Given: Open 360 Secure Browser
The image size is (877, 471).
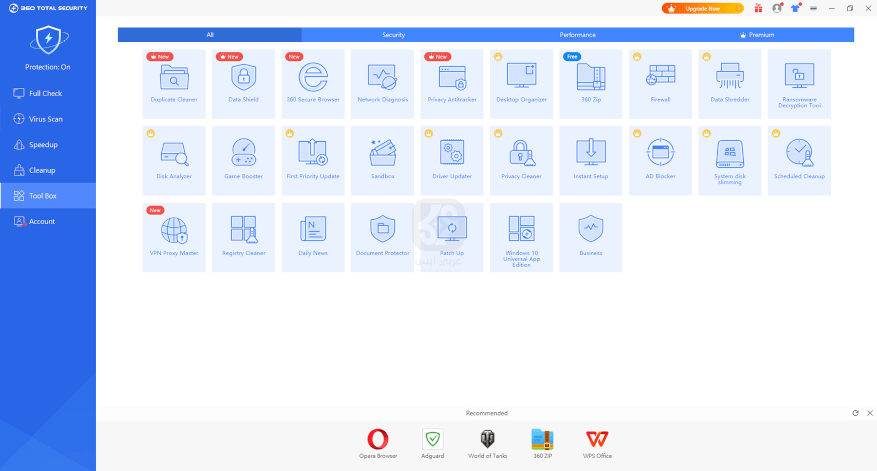Looking at the screenshot, I should click(x=313, y=84).
